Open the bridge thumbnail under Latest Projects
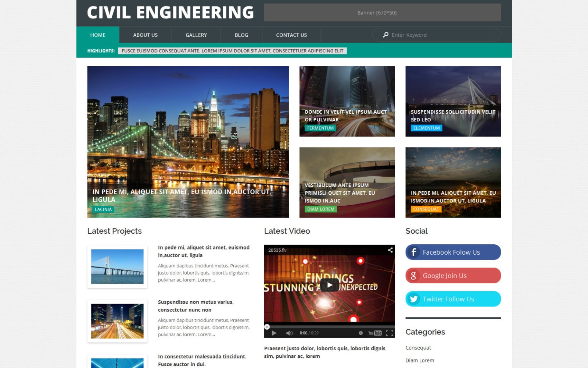The image size is (588, 368). tap(117, 266)
